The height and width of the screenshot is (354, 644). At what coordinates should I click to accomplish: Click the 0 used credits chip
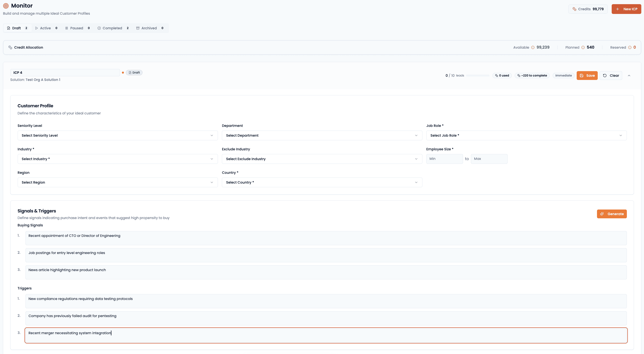[502, 75]
